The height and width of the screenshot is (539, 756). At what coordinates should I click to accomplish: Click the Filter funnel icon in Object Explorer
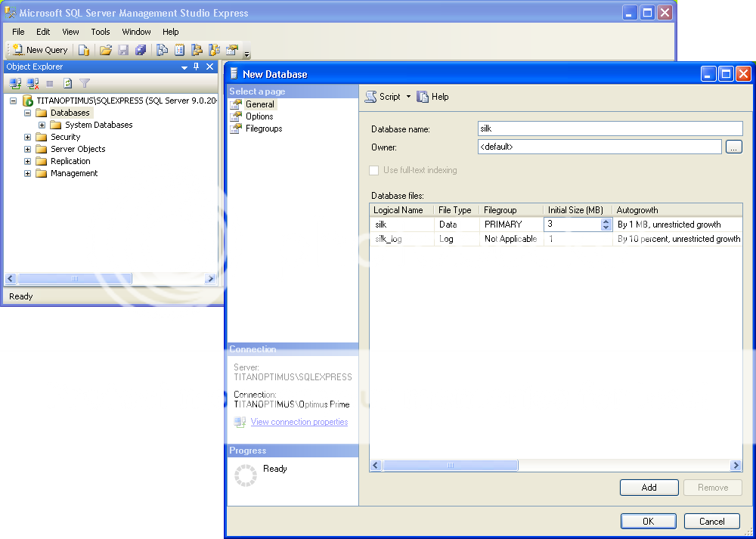(x=85, y=83)
